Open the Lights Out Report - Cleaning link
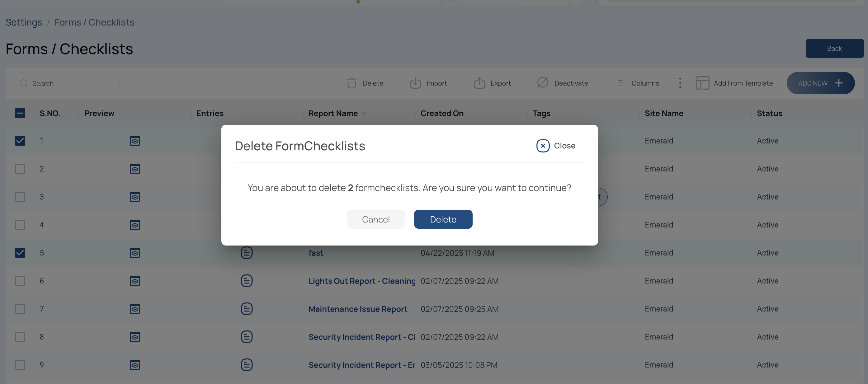Screen dimensions: 868x384 [362, 281]
